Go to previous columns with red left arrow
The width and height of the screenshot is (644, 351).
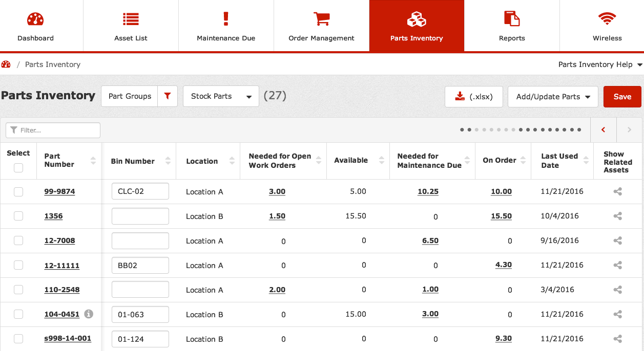603,130
